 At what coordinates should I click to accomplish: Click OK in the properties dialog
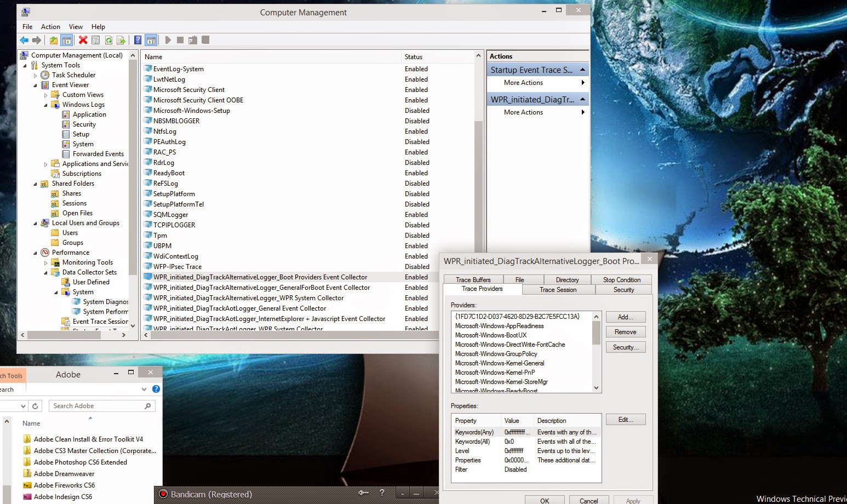(545, 501)
